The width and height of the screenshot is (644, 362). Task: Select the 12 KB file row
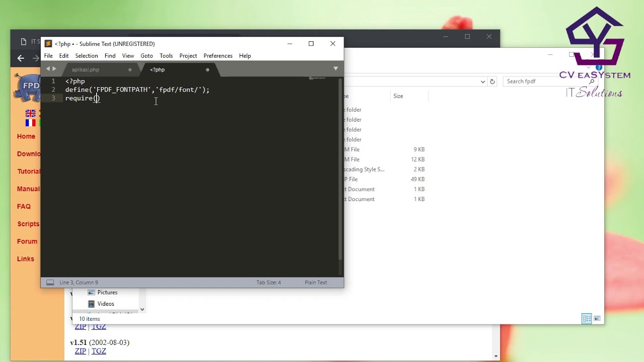tap(385, 159)
